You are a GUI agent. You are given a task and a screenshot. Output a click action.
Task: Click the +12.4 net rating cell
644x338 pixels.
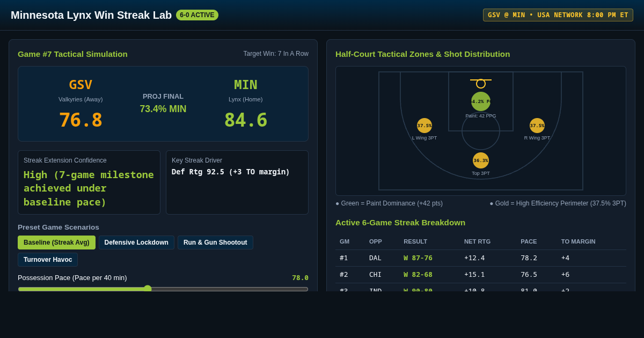pyautogui.click(x=474, y=258)
